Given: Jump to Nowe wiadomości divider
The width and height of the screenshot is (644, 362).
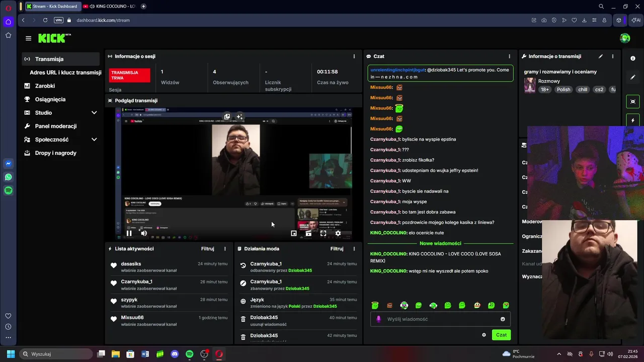Looking at the screenshot, I should pos(440,243).
